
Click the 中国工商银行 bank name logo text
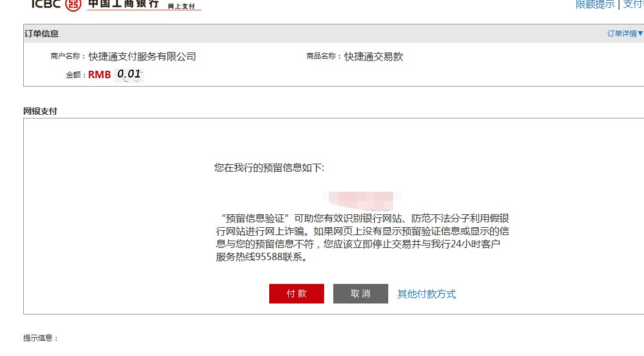[x=123, y=4]
